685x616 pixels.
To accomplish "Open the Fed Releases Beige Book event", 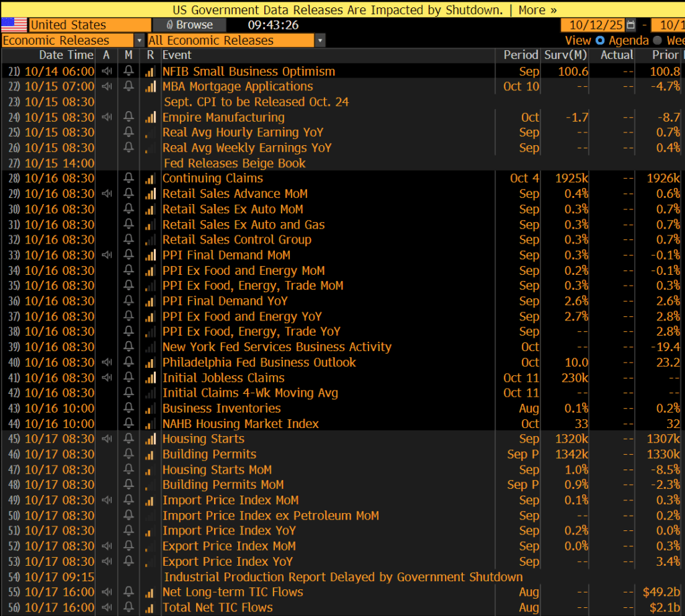I will pyautogui.click(x=234, y=163).
